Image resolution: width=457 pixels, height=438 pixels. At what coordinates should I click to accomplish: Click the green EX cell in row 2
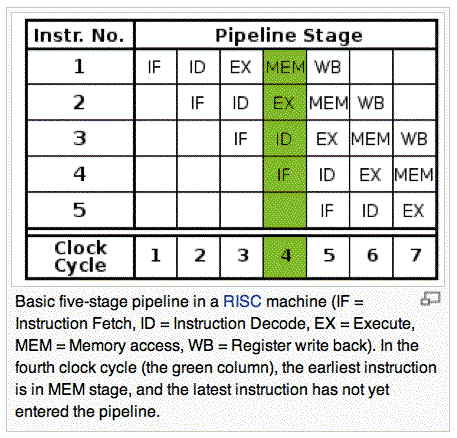pos(285,102)
